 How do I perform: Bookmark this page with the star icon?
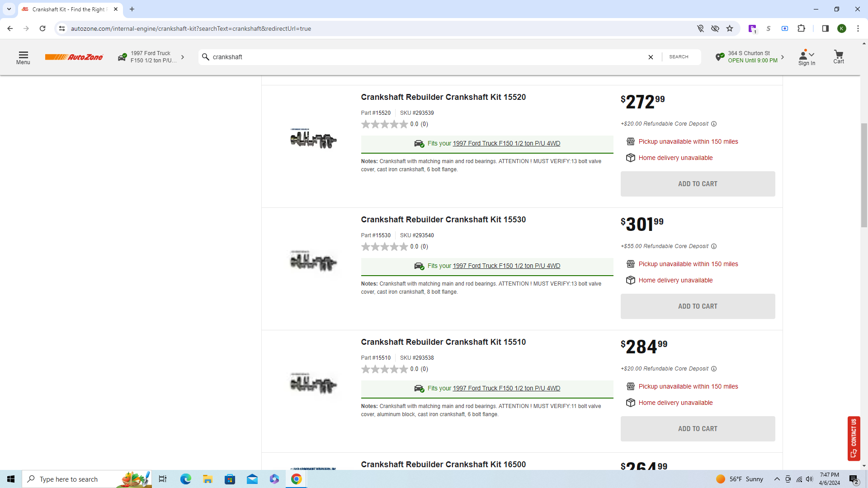click(730, 28)
